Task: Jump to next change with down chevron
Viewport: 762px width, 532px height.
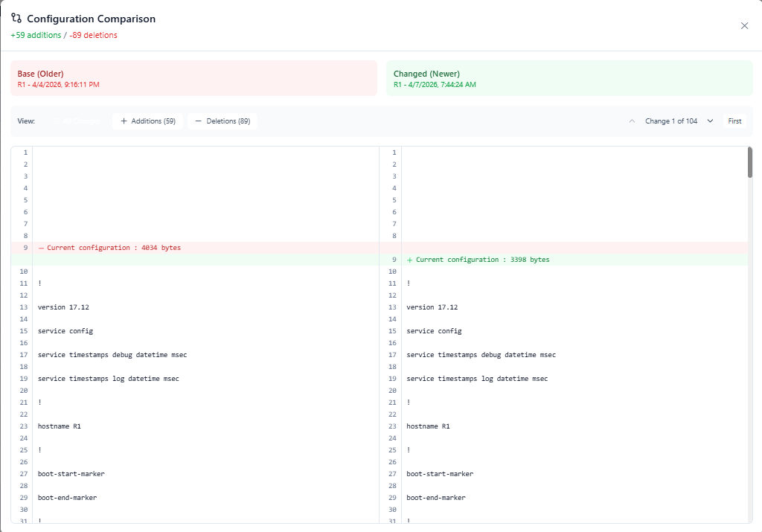Action: pos(710,121)
